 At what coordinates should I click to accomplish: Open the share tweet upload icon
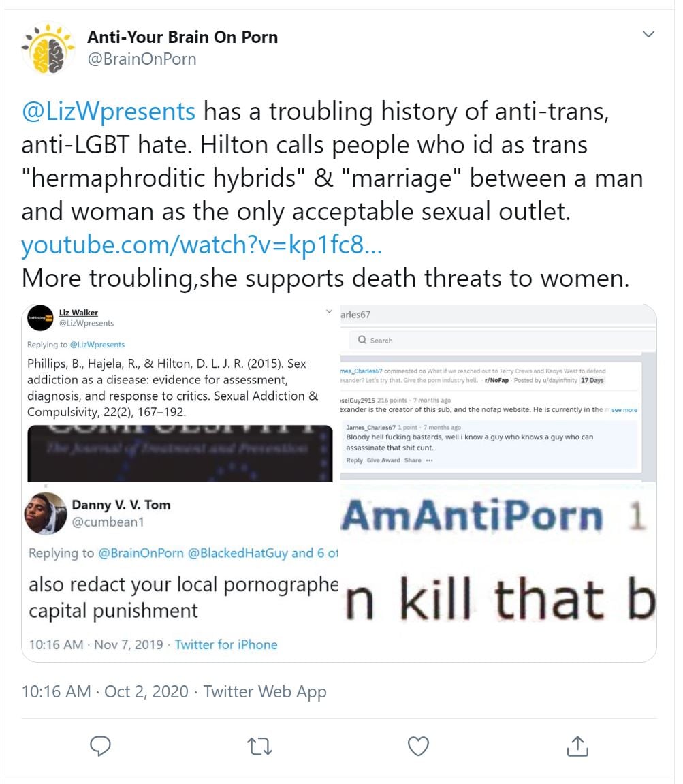coord(577,745)
